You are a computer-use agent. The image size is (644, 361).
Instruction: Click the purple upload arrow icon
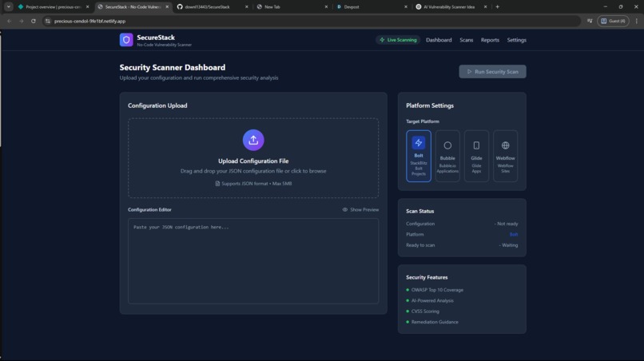pos(253,140)
